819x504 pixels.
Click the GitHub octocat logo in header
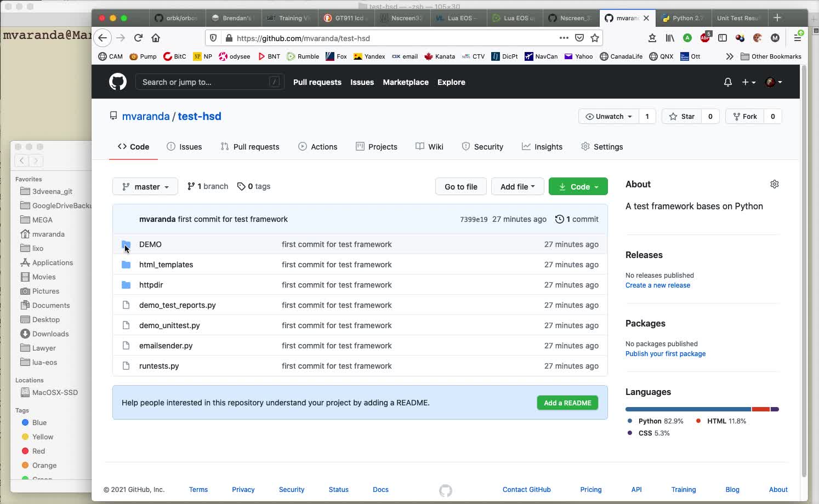point(117,82)
